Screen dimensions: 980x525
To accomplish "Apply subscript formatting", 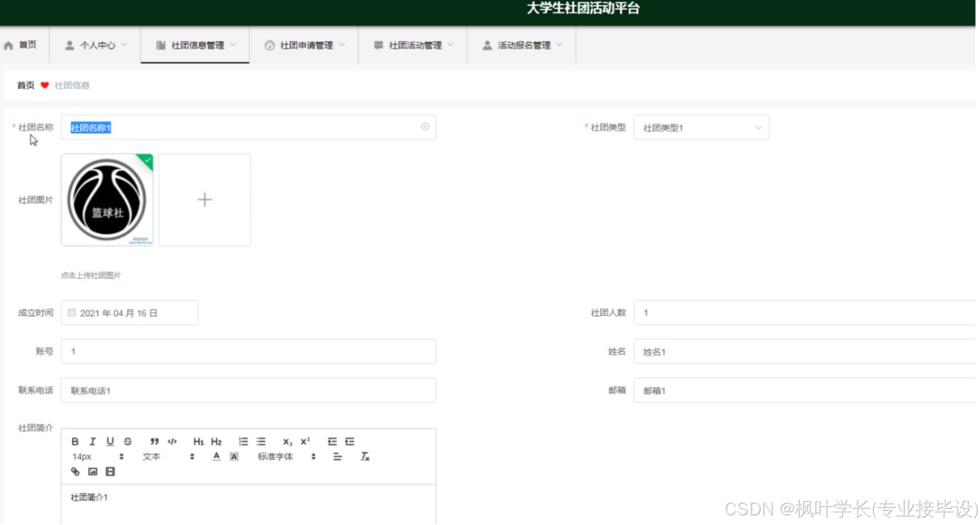I will coord(287,442).
